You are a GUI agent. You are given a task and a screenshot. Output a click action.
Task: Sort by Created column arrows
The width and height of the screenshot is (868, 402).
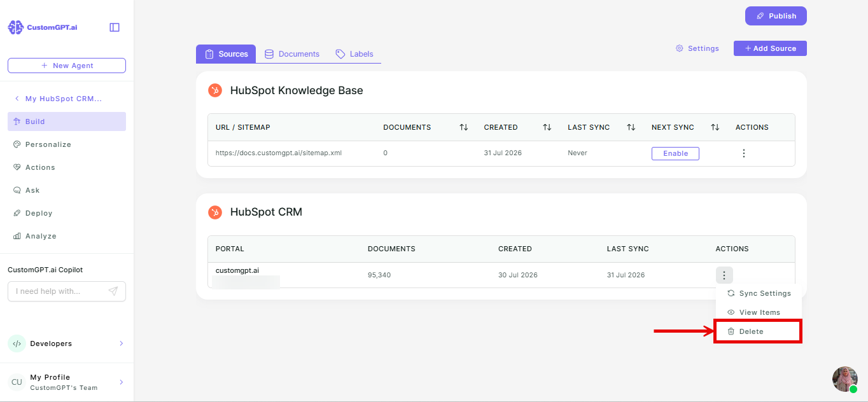[547, 127]
